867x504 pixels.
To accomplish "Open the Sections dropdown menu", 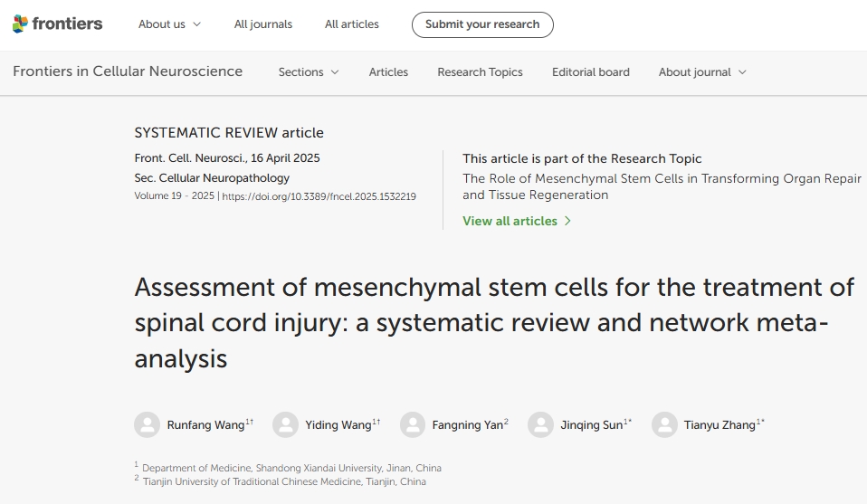I will pos(309,72).
